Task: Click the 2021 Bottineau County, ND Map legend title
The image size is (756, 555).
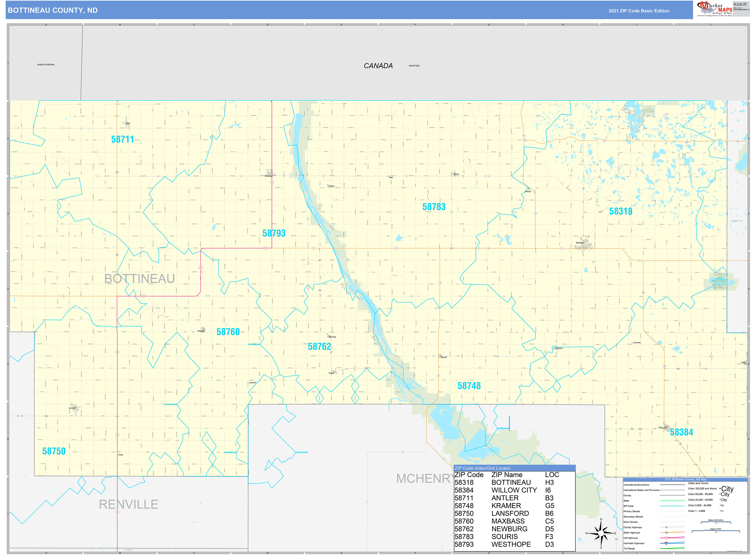Action: 686,479
